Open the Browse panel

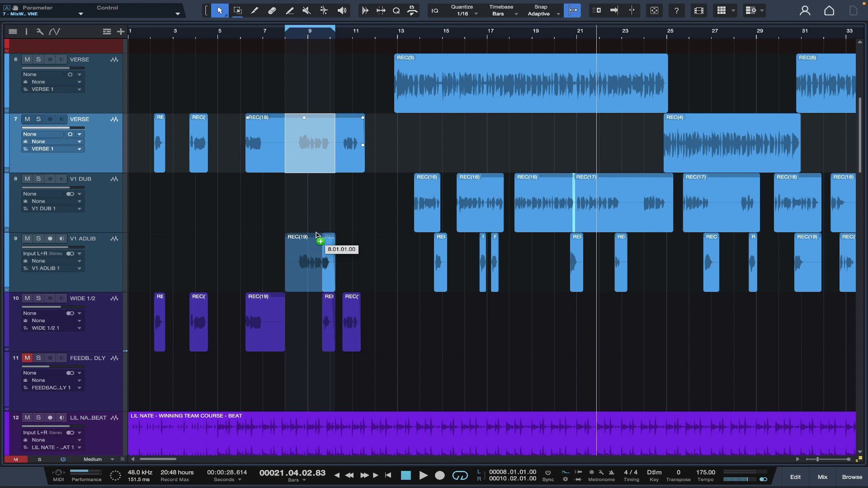[x=852, y=477]
